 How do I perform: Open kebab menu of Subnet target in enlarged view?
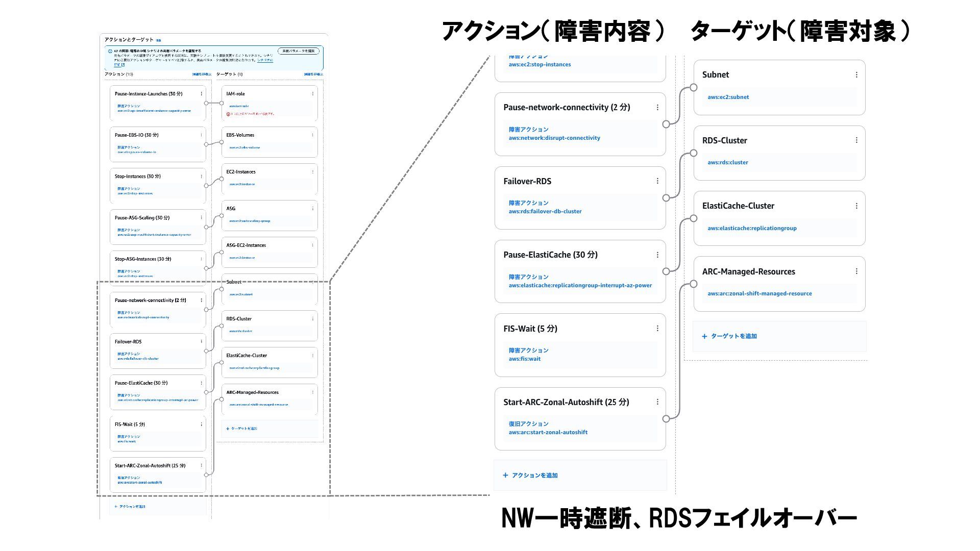click(856, 74)
